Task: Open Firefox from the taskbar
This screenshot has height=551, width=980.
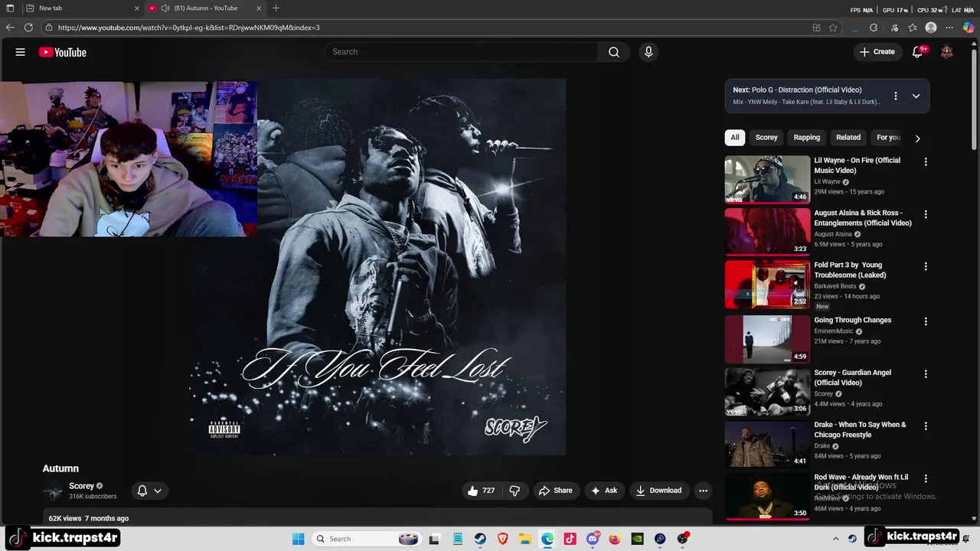Action: [615, 539]
